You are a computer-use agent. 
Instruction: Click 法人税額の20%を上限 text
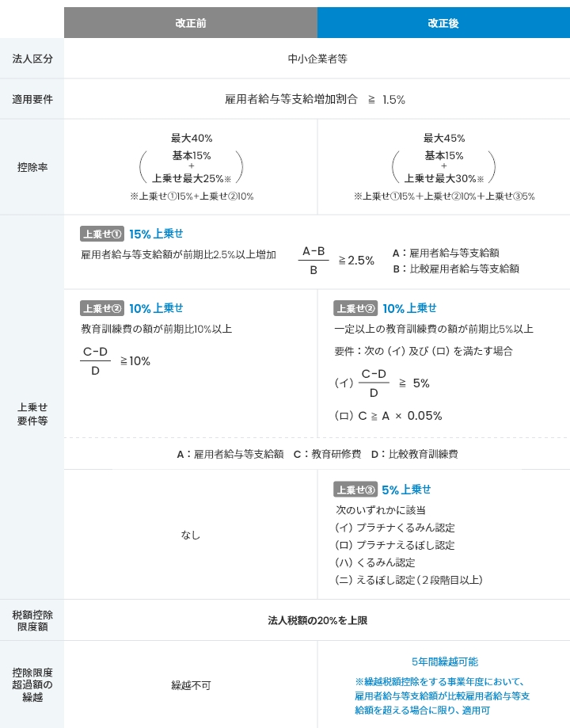[317, 620]
